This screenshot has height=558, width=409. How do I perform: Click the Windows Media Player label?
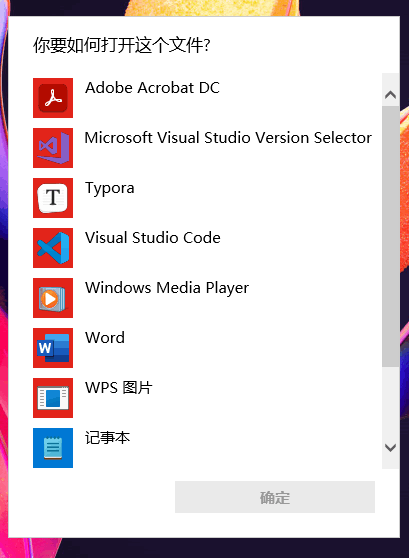(167, 288)
